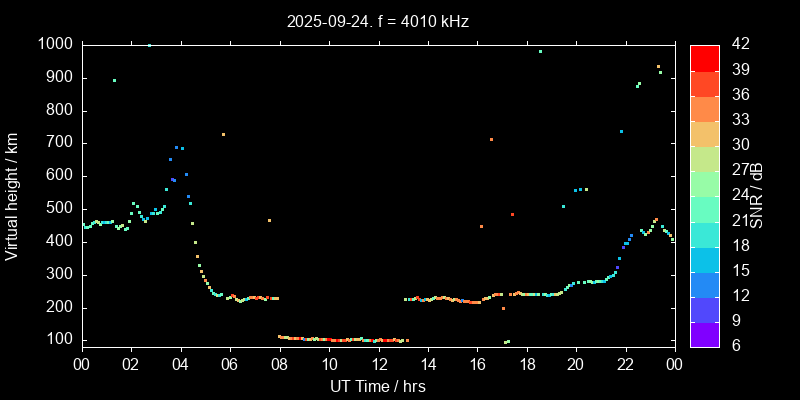Pick the blue 12–15 dB colorbar band
800x400 pixels.
[x=705, y=284]
